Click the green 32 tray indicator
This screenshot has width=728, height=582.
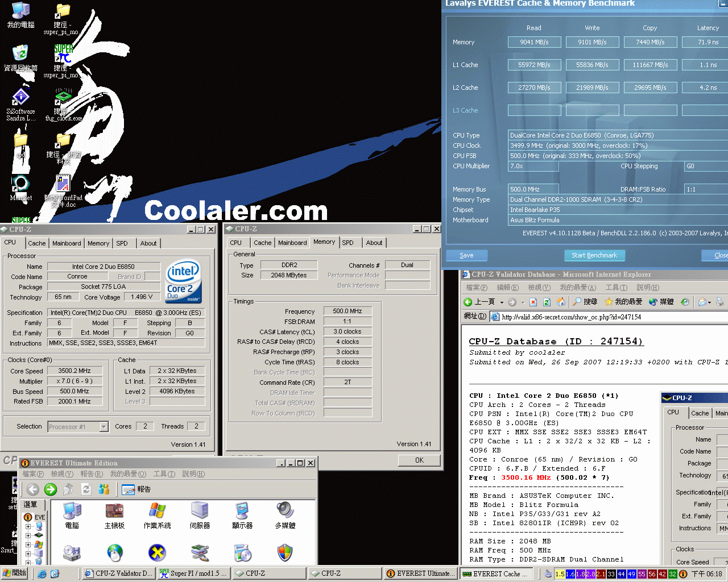coord(672,574)
